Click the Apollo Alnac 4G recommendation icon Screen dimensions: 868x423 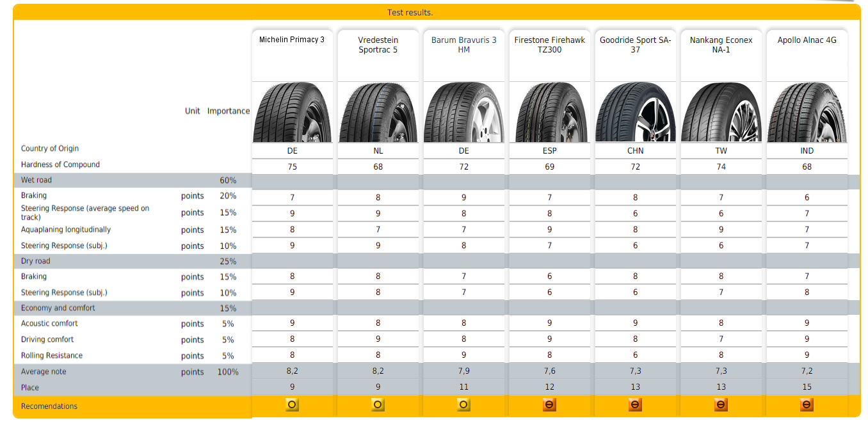pyautogui.click(x=807, y=405)
